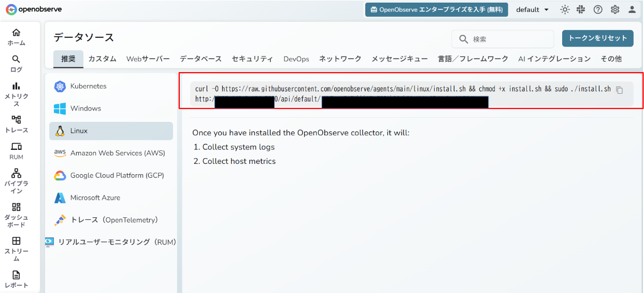
Task: Click the search magnifier icon
Action: pos(463,39)
